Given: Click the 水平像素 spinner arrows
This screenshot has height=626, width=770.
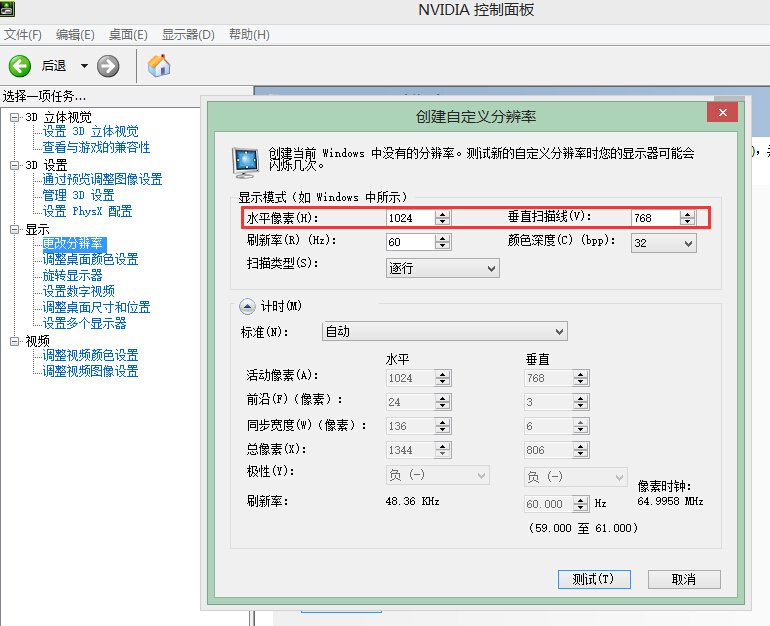Looking at the screenshot, I should 442,218.
